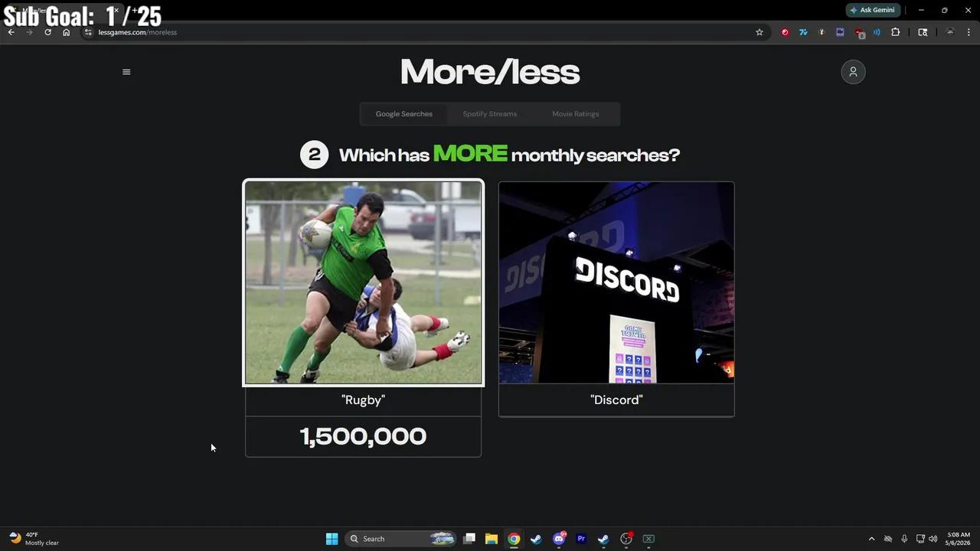The height and width of the screenshot is (551, 980).
Task: Open File Explorer from the taskbar
Action: [x=492, y=539]
